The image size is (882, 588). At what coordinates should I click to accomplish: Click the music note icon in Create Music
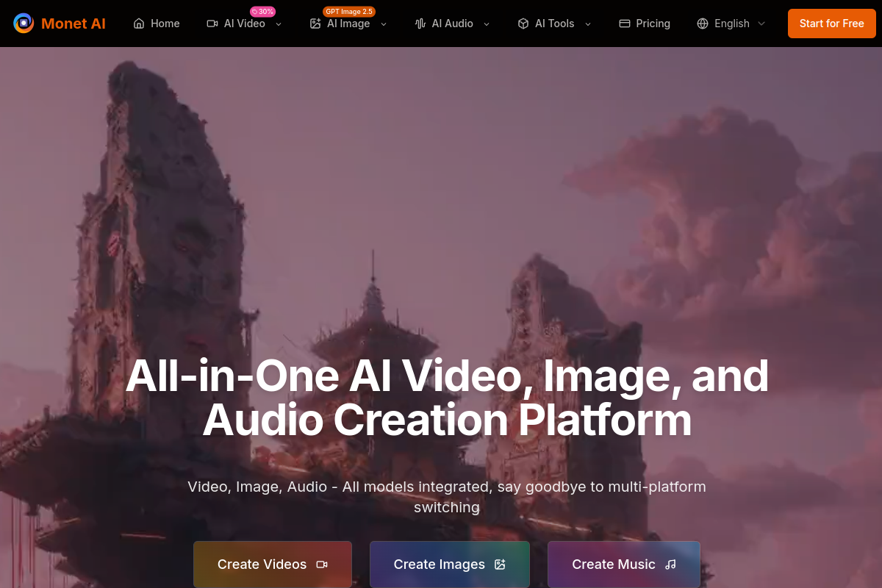click(670, 564)
